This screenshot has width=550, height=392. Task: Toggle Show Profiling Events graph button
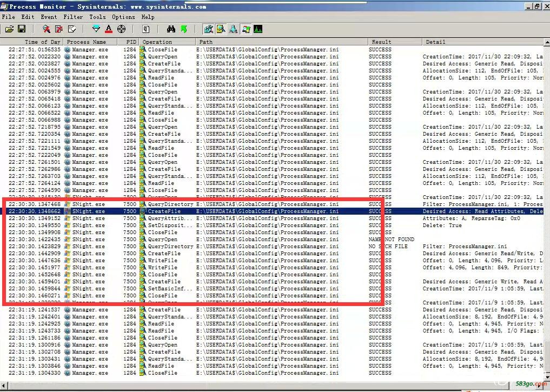(x=258, y=29)
